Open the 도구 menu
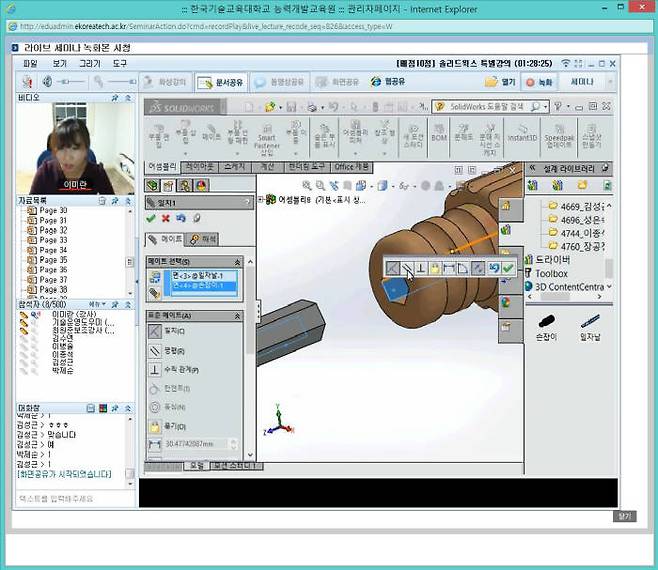This screenshot has height=570, width=658. (x=120, y=64)
